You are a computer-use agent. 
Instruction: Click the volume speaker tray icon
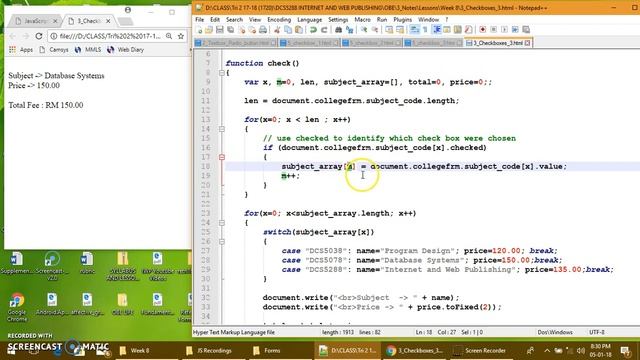point(581,351)
